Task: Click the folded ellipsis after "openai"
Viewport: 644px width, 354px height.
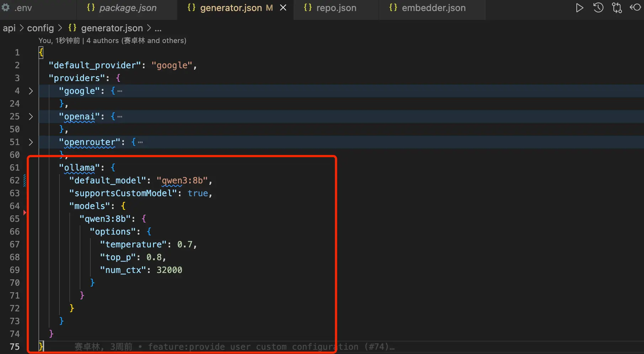Action: 120,117
